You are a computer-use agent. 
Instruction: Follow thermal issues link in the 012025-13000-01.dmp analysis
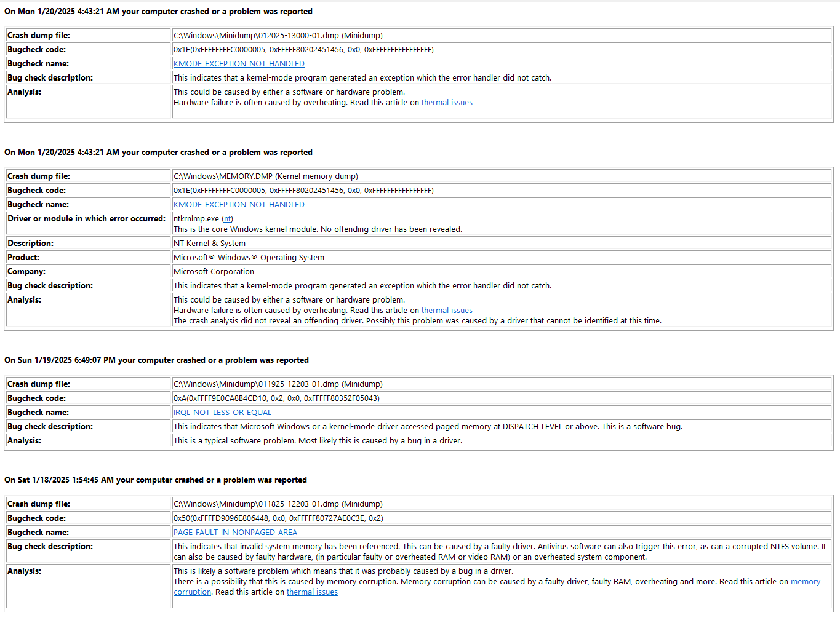point(447,103)
